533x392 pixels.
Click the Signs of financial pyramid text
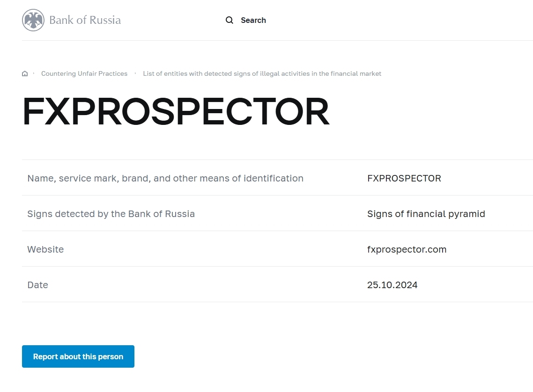coord(426,214)
